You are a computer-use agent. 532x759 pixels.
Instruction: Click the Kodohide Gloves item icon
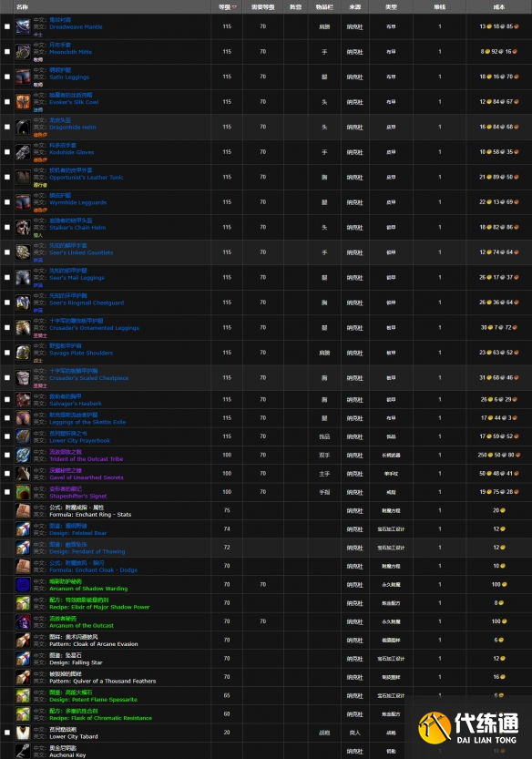point(23,152)
